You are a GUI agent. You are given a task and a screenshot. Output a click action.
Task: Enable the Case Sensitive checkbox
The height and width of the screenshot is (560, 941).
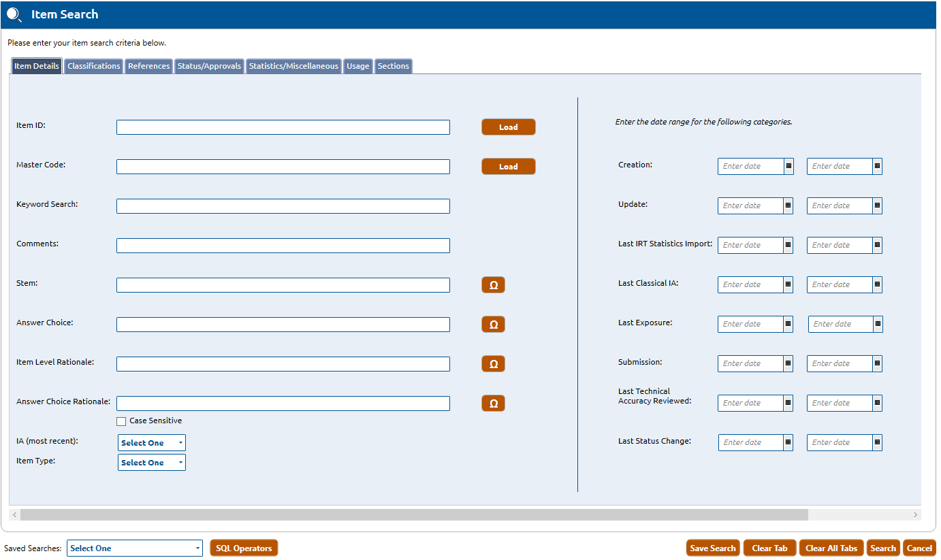pos(121,421)
